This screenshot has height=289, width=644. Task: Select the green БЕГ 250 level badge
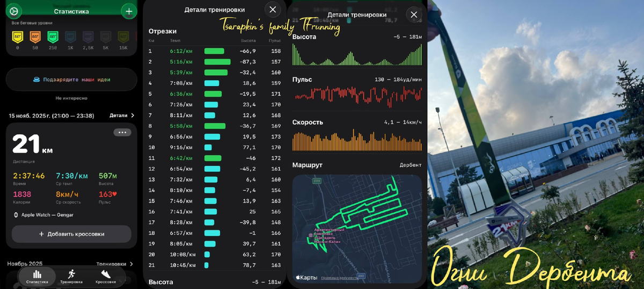click(53, 37)
